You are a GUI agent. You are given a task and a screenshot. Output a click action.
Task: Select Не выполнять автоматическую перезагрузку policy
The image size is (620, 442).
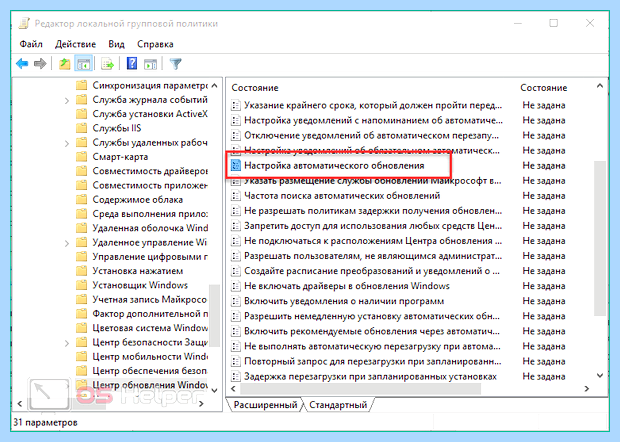click(372, 346)
